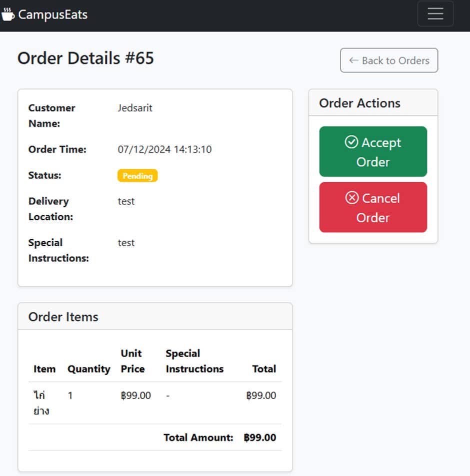The height and width of the screenshot is (476, 470).
Task: Click the CampusEats brand name text
Action: (x=52, y=14)
